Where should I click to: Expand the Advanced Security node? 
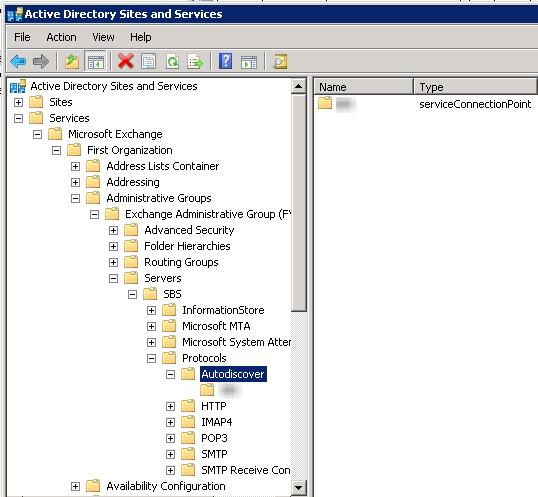coord(113,230)
